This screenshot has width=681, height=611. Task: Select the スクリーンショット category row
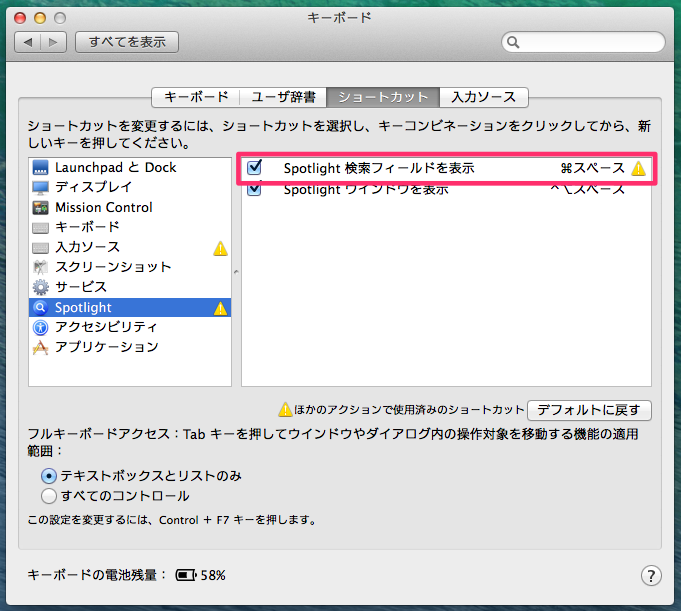pyautogui.click(x=130, y=267)
